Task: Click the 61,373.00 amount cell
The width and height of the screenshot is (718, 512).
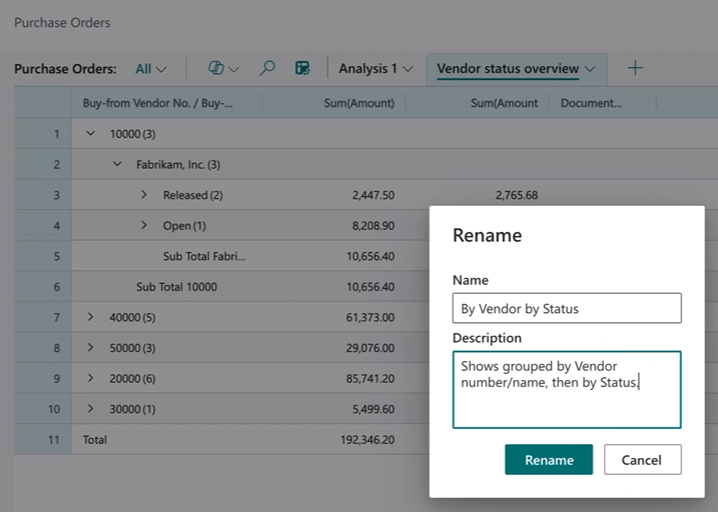Action: 370,317
